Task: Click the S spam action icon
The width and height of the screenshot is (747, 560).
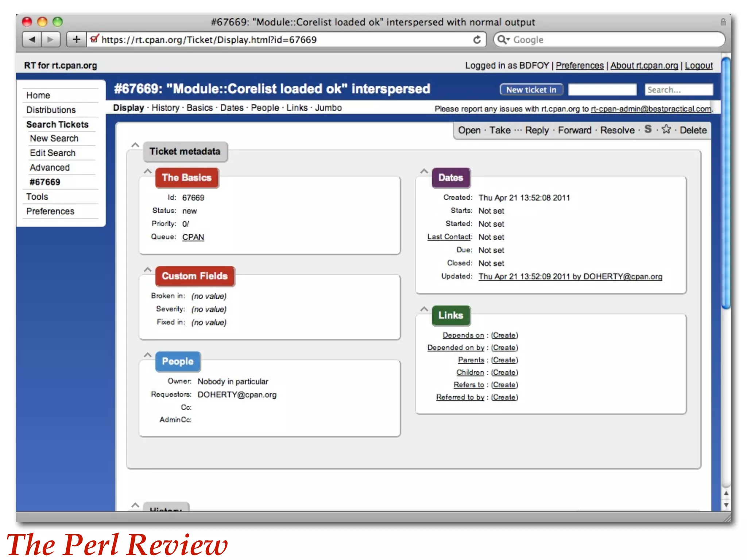Action: coord(648,129)
